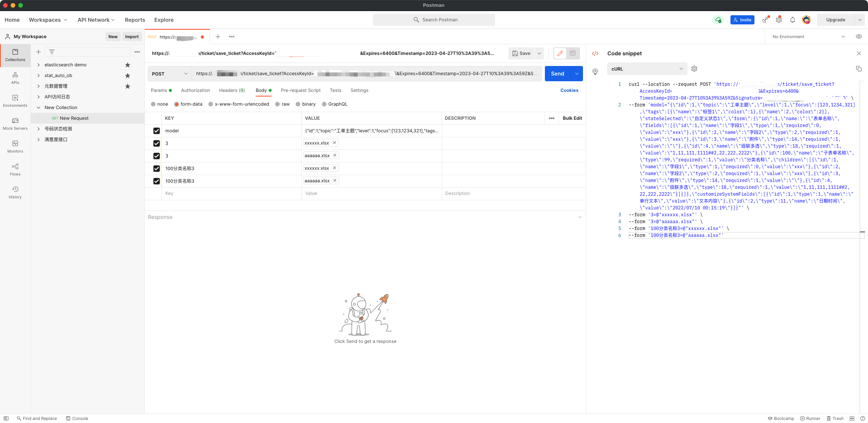Open the Monitors sidebar panel

(15, 147)
